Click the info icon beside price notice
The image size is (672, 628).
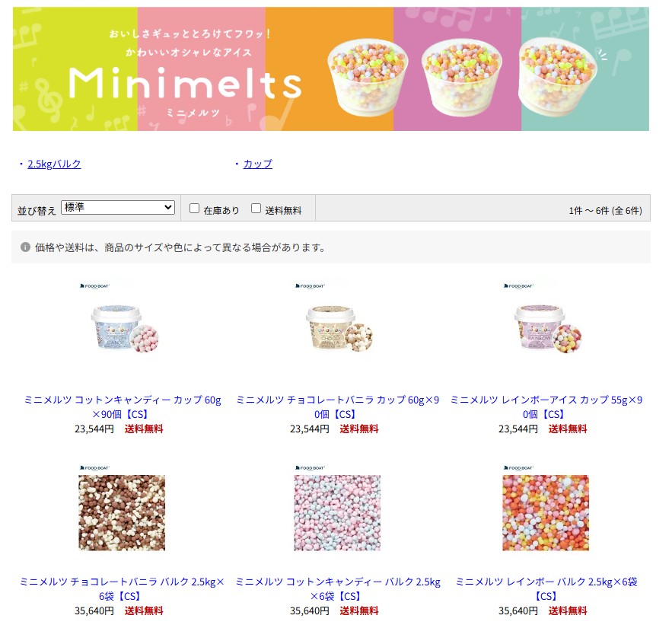(x=25, y=247)
